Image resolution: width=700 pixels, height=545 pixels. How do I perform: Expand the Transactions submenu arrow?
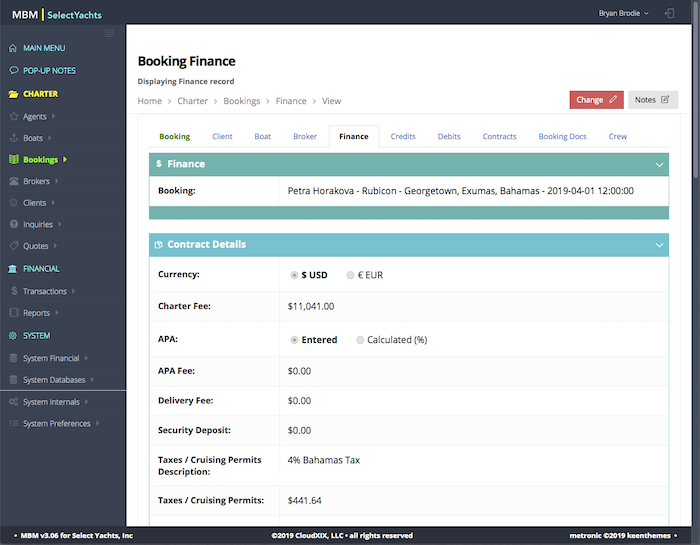pos(73,291)
